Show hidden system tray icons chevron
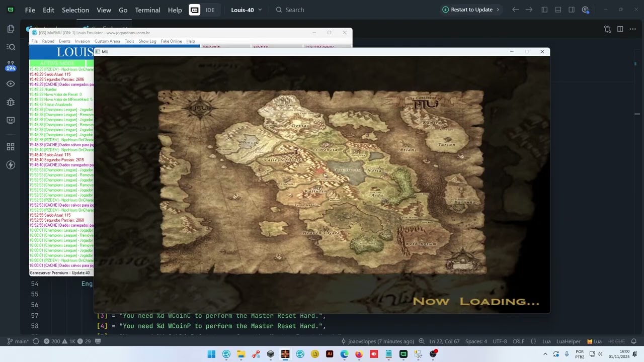This screenshot has height=362, width=644. click(x=545, y=354)
